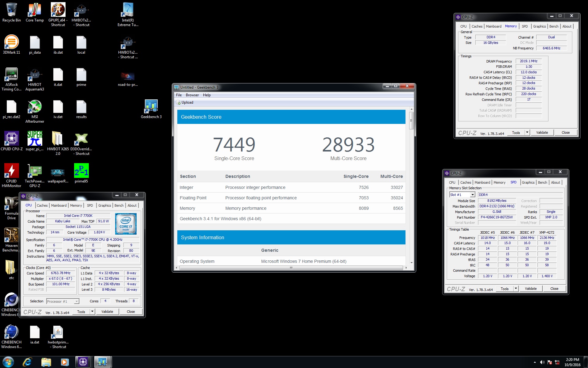Select the hwbotprime shortcut icon

click(x=58, y=336)
